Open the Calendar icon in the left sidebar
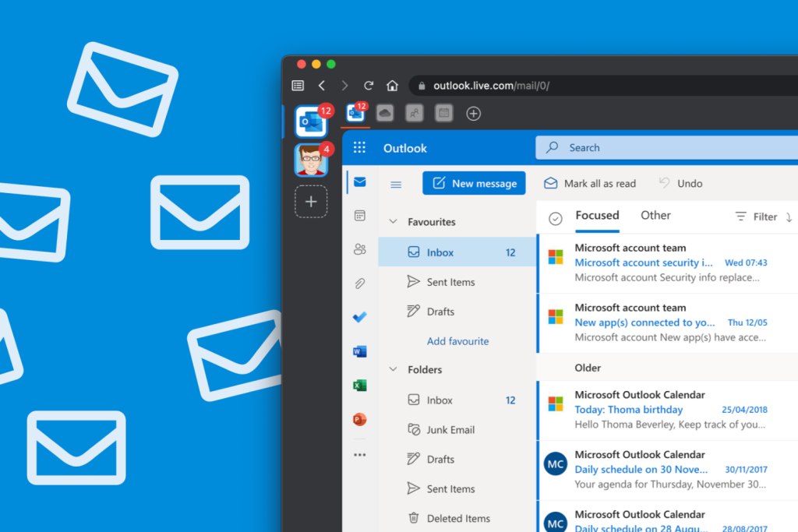Viewport: 798px width, 532px height. pos(359,216)
